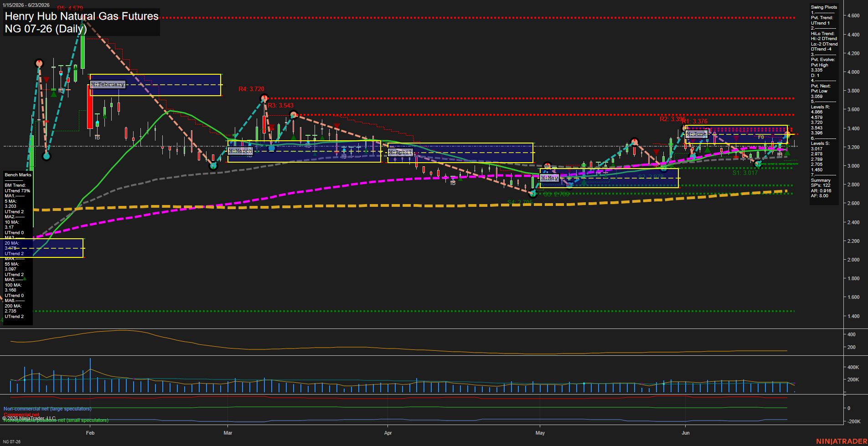Screen dimensions: 868x446
Task: Click the R3: 3.543 resistance label
Action: point(280,105)
